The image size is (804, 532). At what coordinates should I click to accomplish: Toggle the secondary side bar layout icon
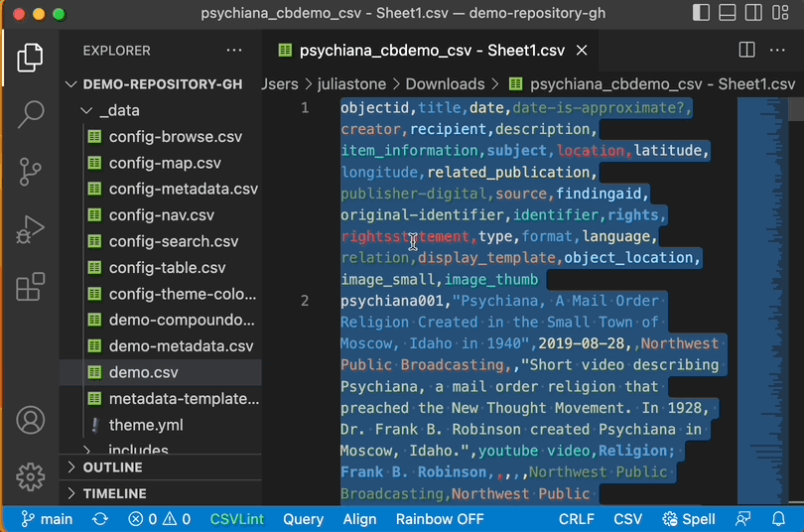pyautogui.click(x=753, y=13)
